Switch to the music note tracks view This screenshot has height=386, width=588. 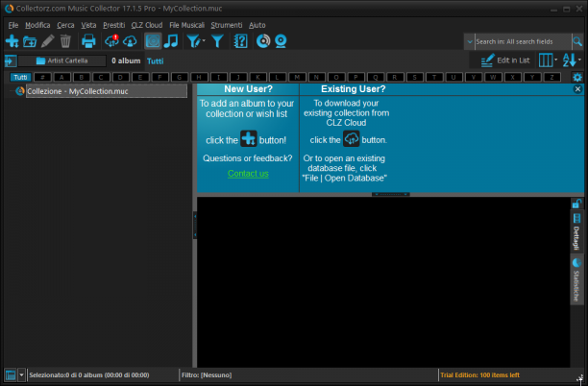(171, 41)
